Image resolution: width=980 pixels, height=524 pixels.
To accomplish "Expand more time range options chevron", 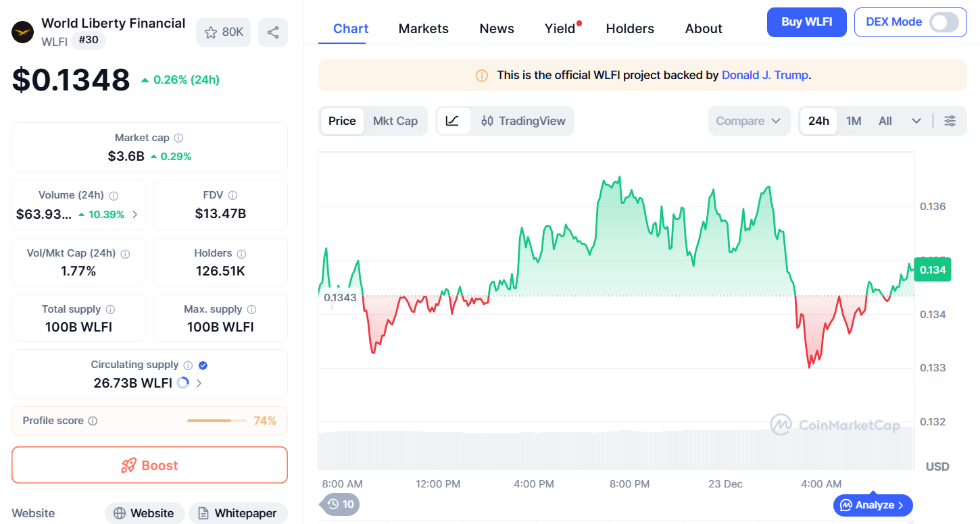I will point(916,121).
